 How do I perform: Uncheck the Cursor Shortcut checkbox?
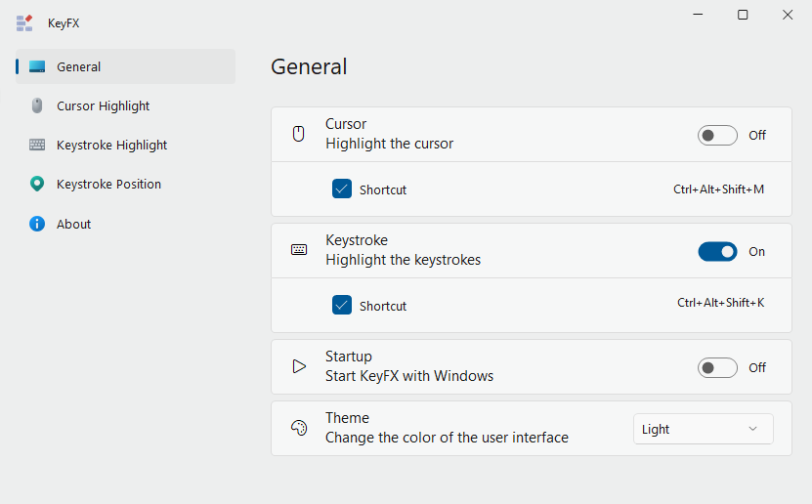(342, 189)
